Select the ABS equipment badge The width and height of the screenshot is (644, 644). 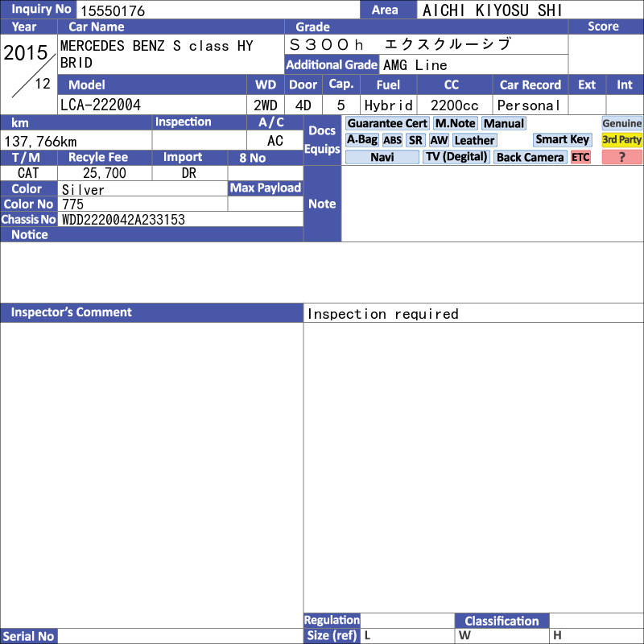pyautogui.click(x=392, y=140)
